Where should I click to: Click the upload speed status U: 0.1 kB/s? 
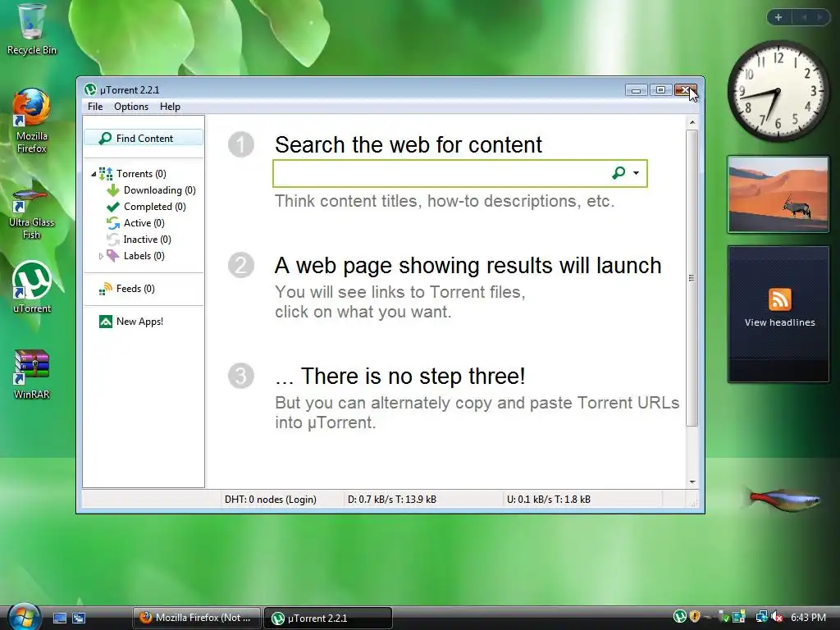point(549,500)
